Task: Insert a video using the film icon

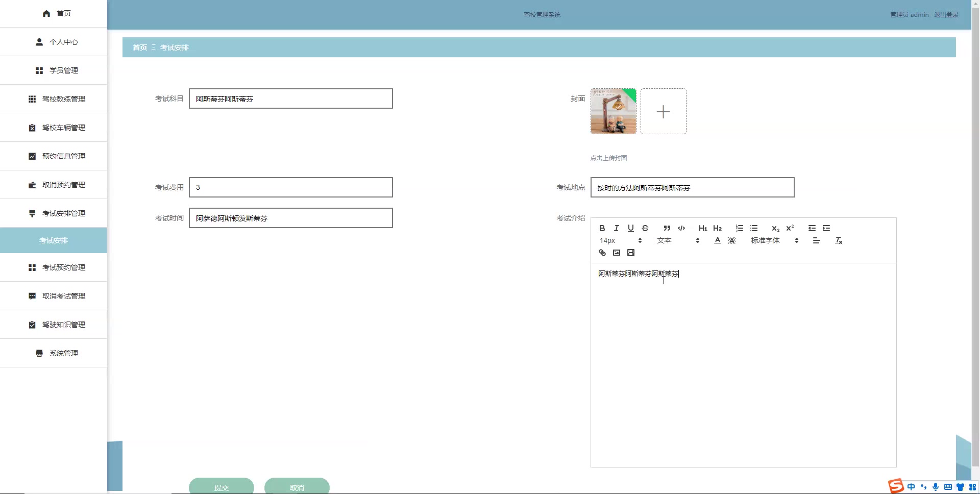Action: tap(631, 253)
